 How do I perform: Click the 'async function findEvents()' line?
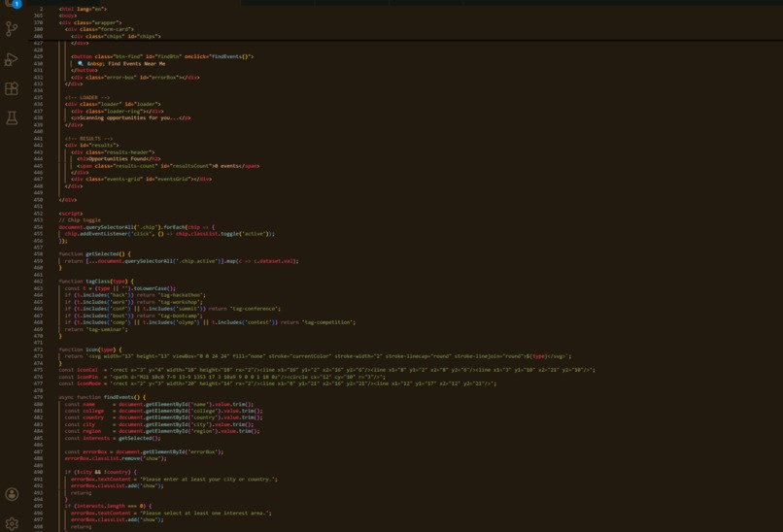[x=102, y=397]
